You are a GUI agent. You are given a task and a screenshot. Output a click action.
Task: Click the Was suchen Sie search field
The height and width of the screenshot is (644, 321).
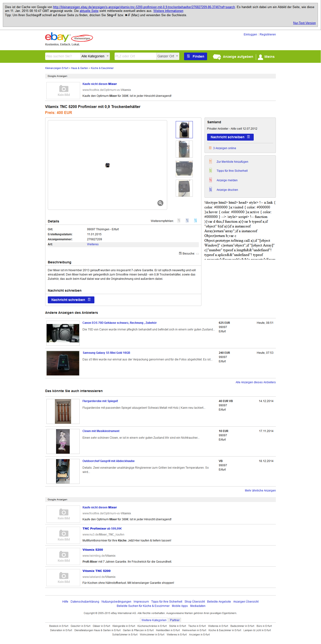[63, 56]
